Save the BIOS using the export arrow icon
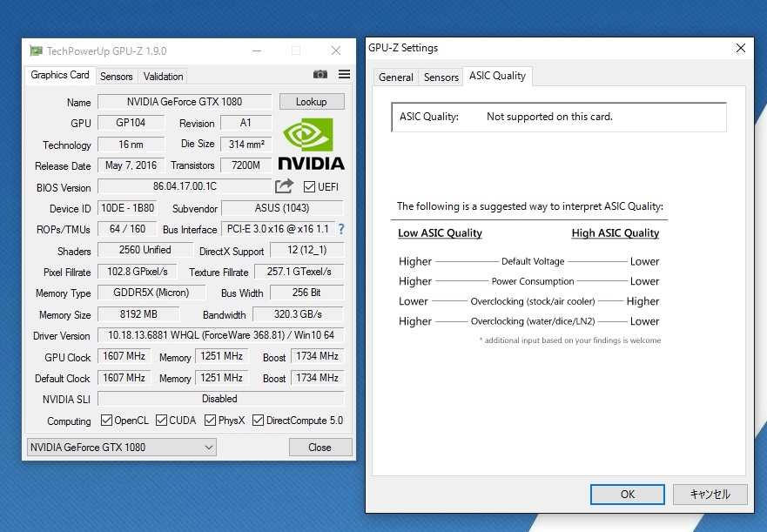Screen dimensions: 767x532 tap(283, 186)
